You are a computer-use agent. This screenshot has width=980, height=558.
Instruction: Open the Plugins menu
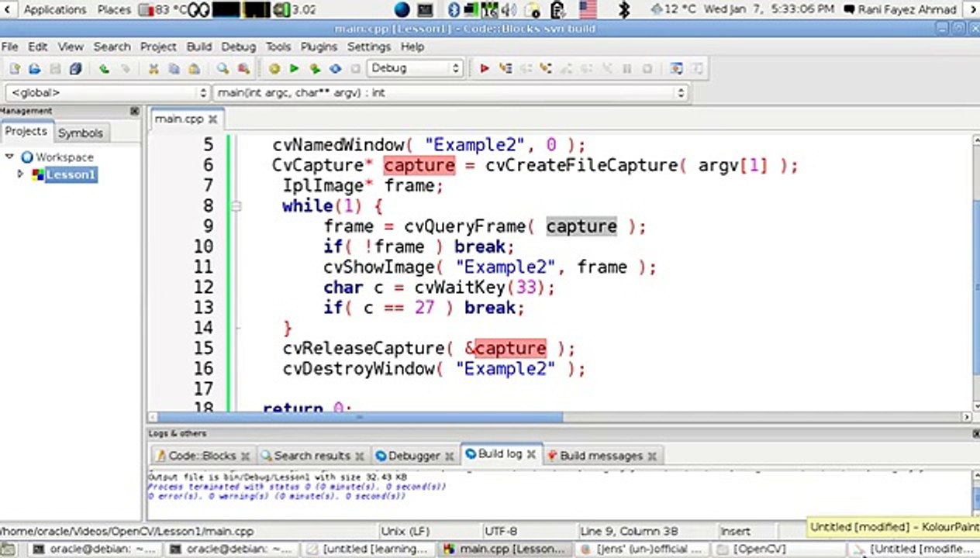coord(319,46)
